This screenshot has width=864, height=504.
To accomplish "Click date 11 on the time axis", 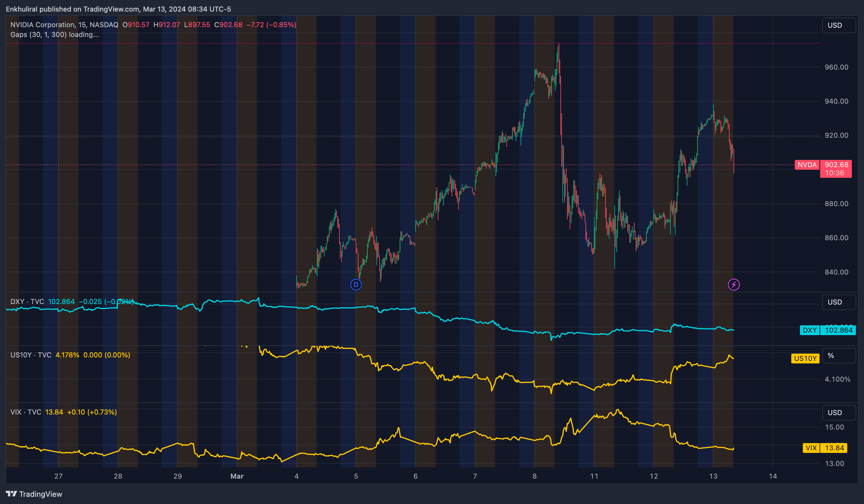I will point(594,476).
